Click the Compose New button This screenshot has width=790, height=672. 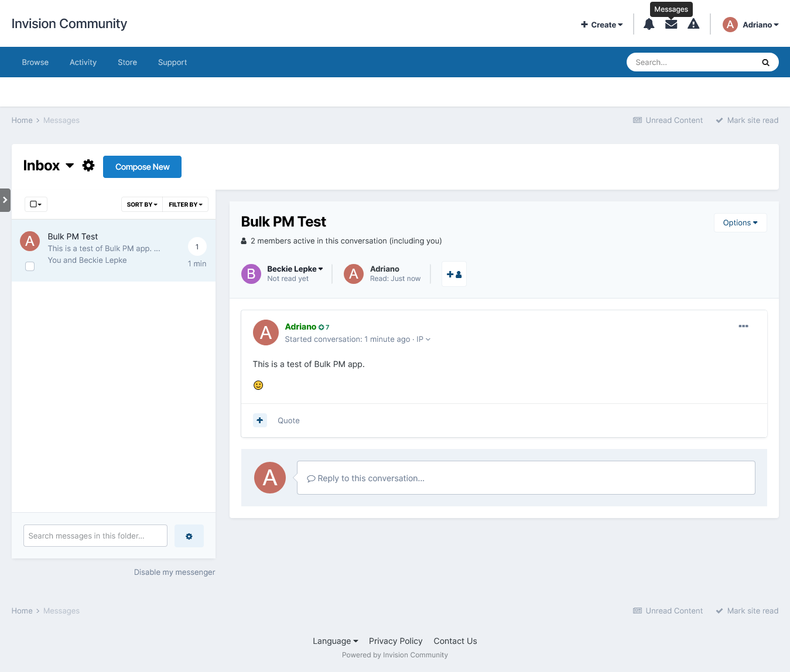tap(142, 167)
